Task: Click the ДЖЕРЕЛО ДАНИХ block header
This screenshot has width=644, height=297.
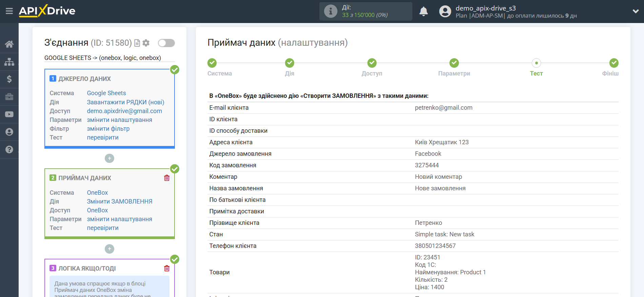Action: click(84, 79)
